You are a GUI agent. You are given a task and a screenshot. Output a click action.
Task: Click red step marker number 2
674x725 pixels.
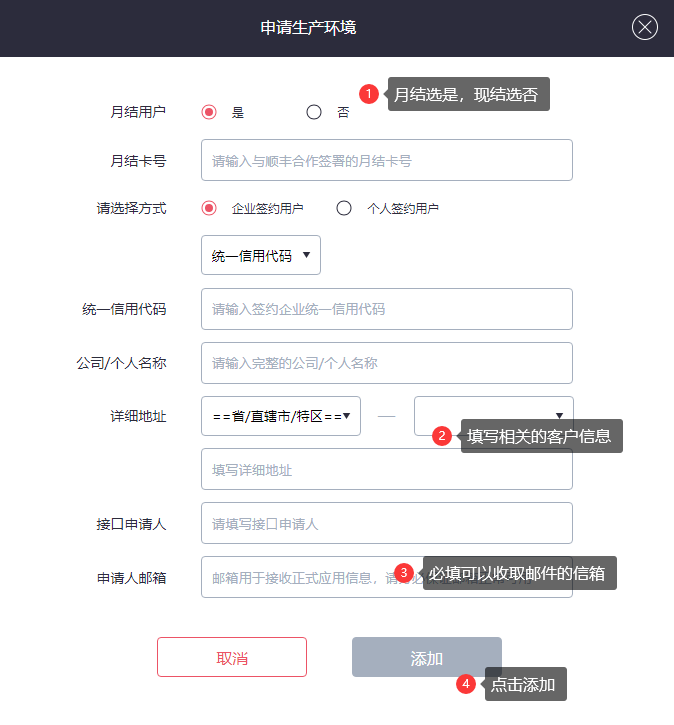pos(442,435)
